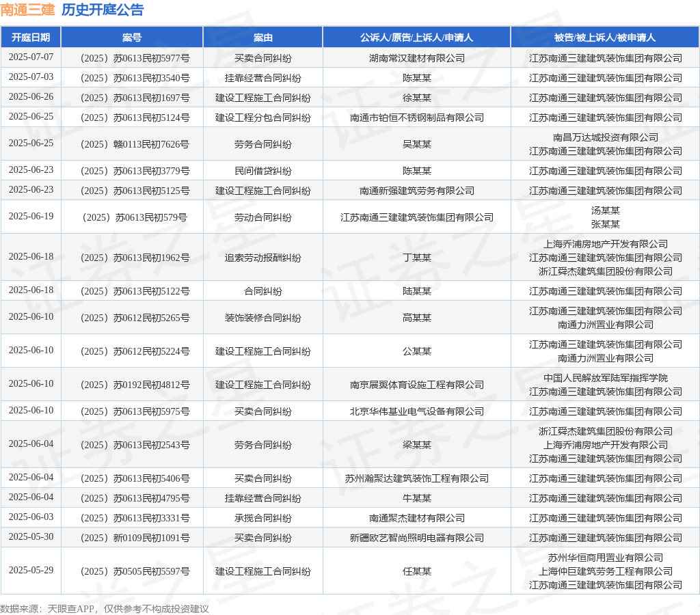Click plaintiff 南通新强建筑劳务有限公司
Screen dimensions: 700x615
pos(417,191)
